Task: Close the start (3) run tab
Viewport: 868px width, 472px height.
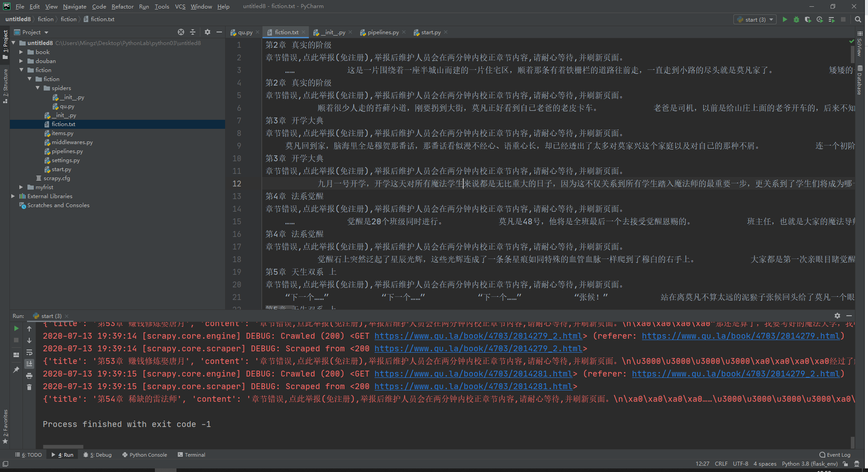Action: pyautogui.click(x=67, y=316)
